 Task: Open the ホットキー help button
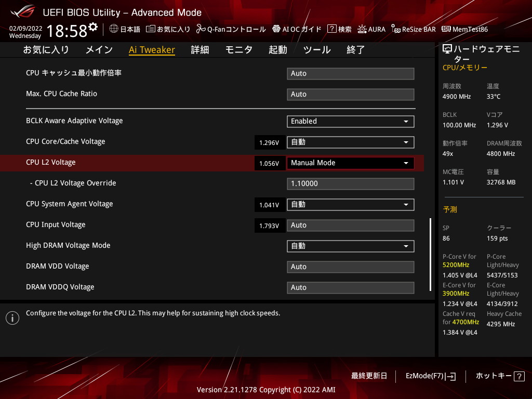(x=500, y=376)
